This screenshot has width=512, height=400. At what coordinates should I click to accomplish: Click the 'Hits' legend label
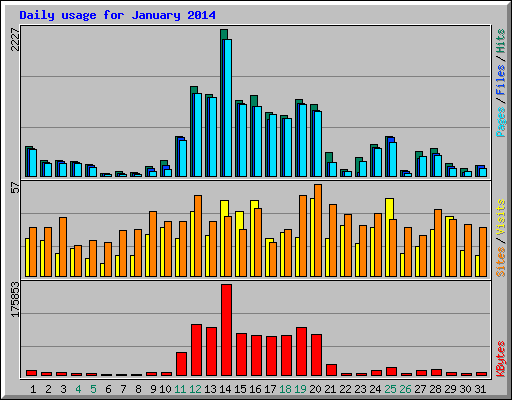point(501,41)
